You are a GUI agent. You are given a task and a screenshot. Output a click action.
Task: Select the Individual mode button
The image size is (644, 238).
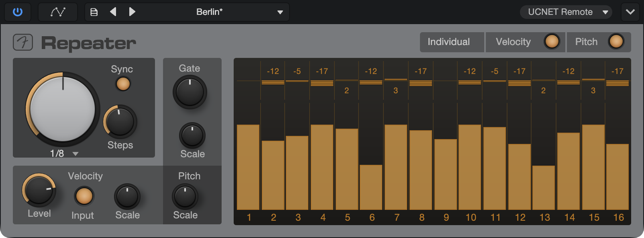click(x=452, y=42)
